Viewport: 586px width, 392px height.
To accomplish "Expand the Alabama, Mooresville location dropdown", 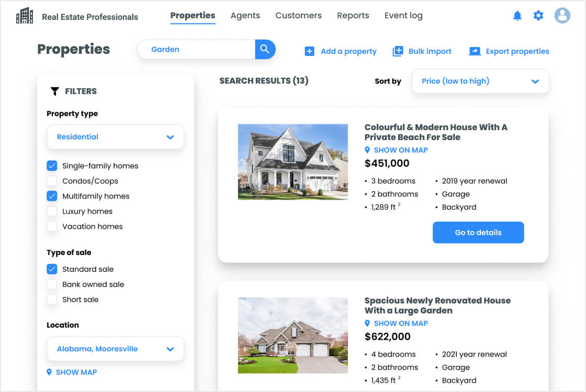I will tap(115, 349).
